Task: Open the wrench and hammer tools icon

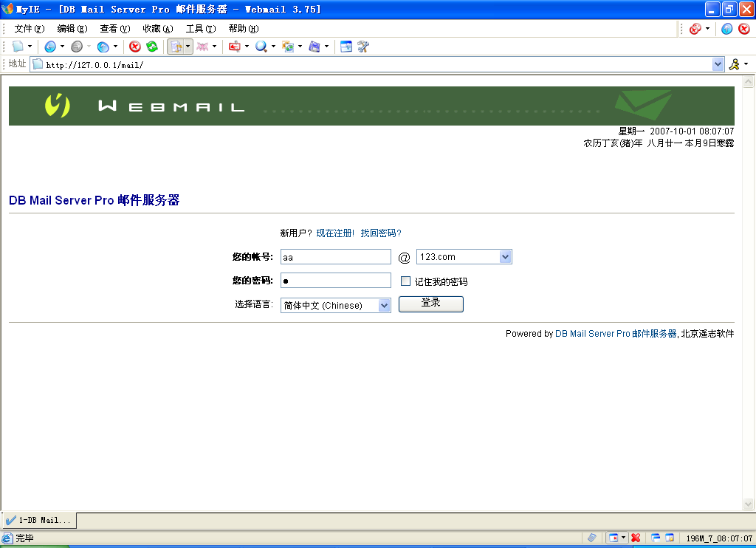Action: tap(363, 47)
